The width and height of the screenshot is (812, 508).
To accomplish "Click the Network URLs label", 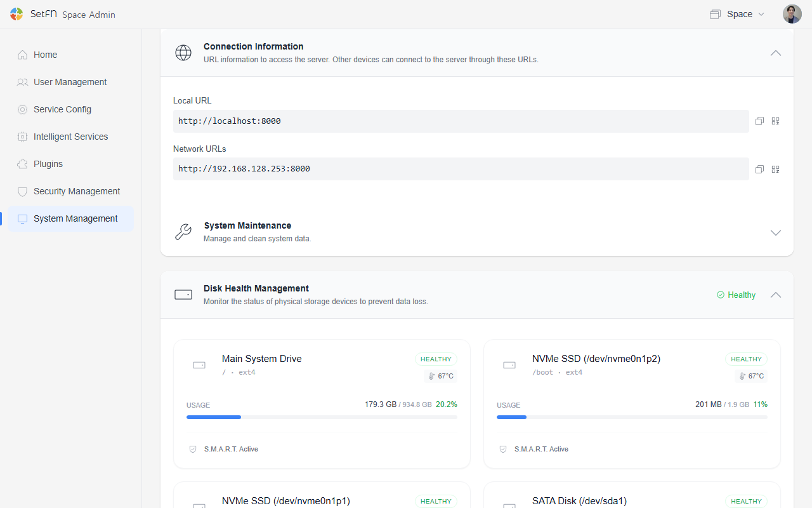I will (x=200, y=149).
